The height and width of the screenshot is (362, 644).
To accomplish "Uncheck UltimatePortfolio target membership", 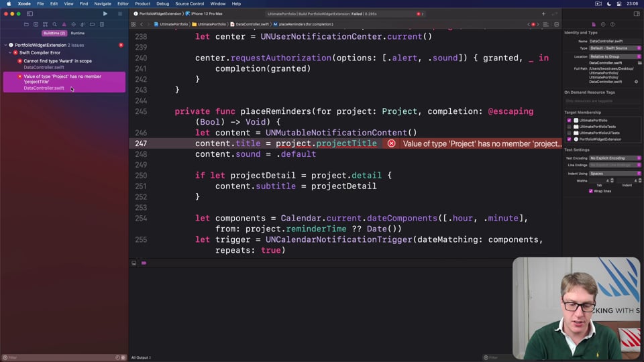I will 569,120.
